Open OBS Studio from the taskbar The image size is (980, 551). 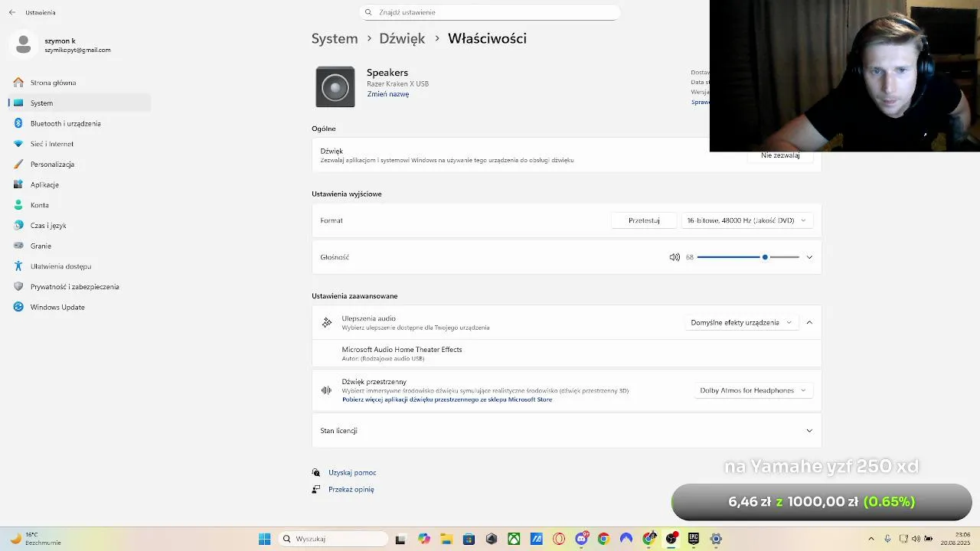pyautogui.click(x=671, y=539)
